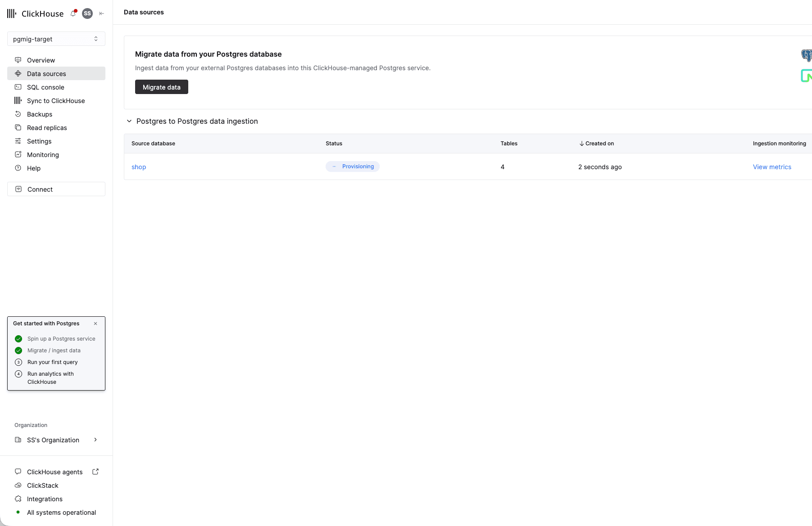Click the step 4 circle icon
Screen dimensions: 812x526
(18, 374)
